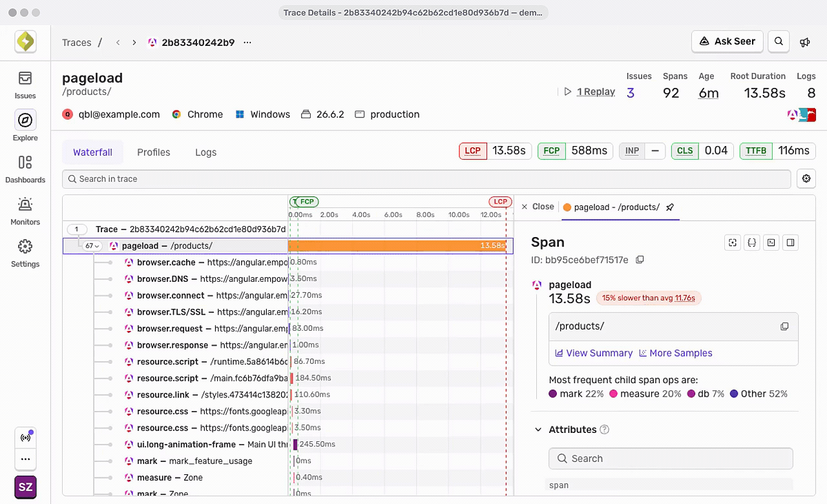827x504 pixels.
Task: Open Settings from the sidebar
Action: tap(25, 253)
